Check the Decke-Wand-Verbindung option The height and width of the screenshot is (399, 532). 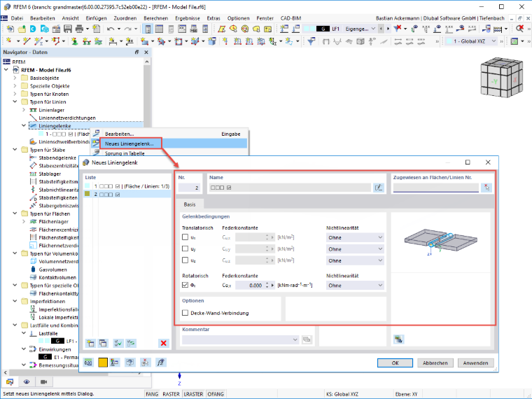(x=185, y=313)
